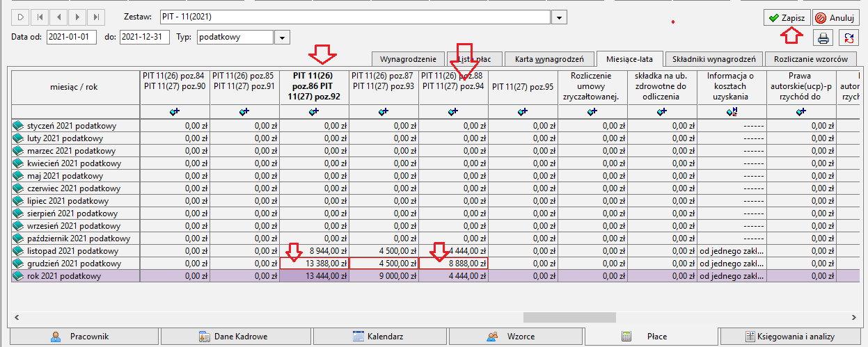Open the Zestaw dropdown arrow
Image resolution: width=868 pixels, height=347 pixels.
[560, 17]
